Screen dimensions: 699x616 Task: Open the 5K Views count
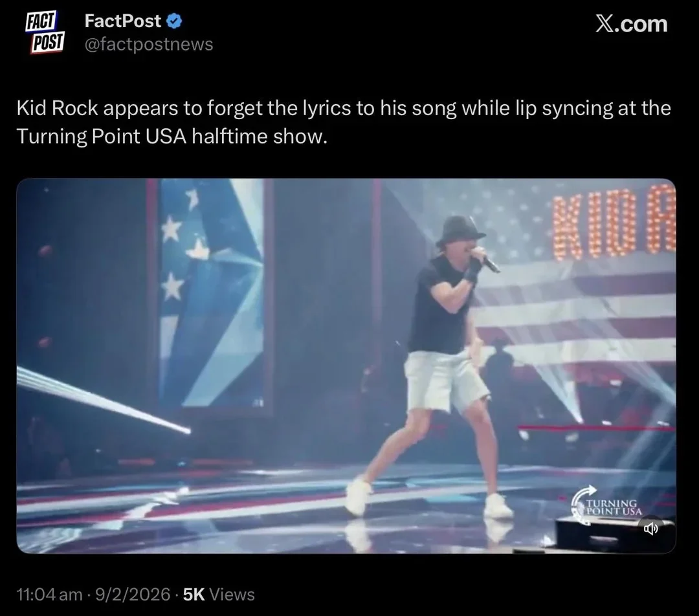(219, 594)
